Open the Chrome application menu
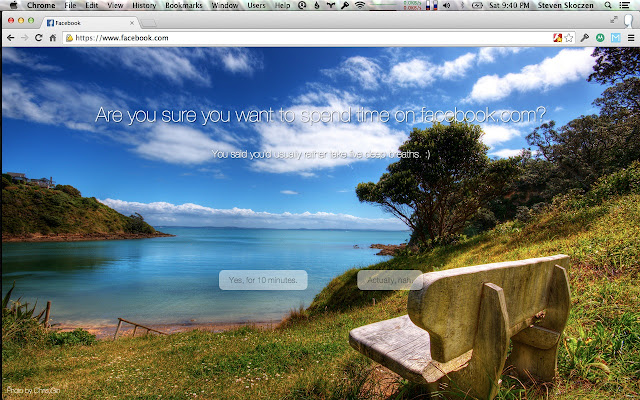Viewport: 640px width, 400px height. [x=41, y=5]
